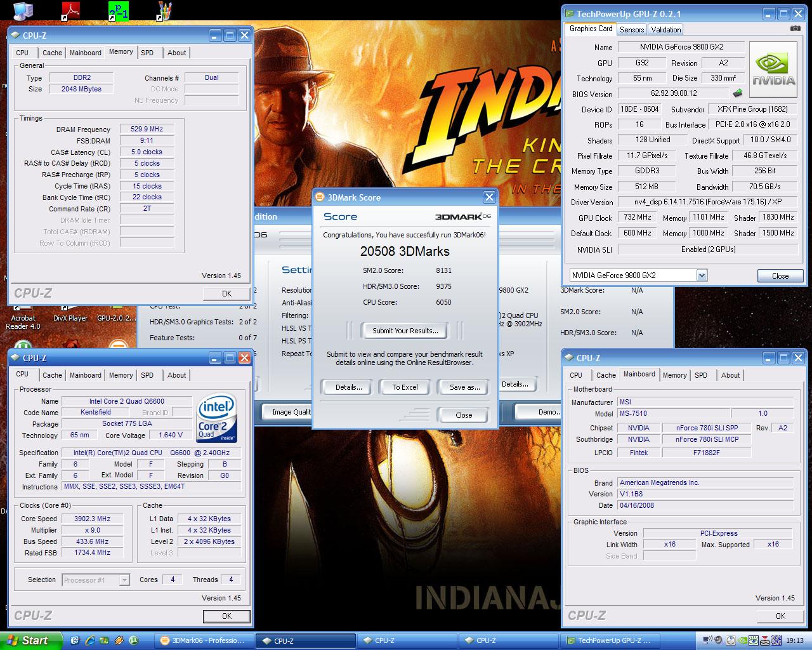812x650 pixels.
Task: Switch to 3DMark06 Professional taskbar button
Action: point(203,641)
